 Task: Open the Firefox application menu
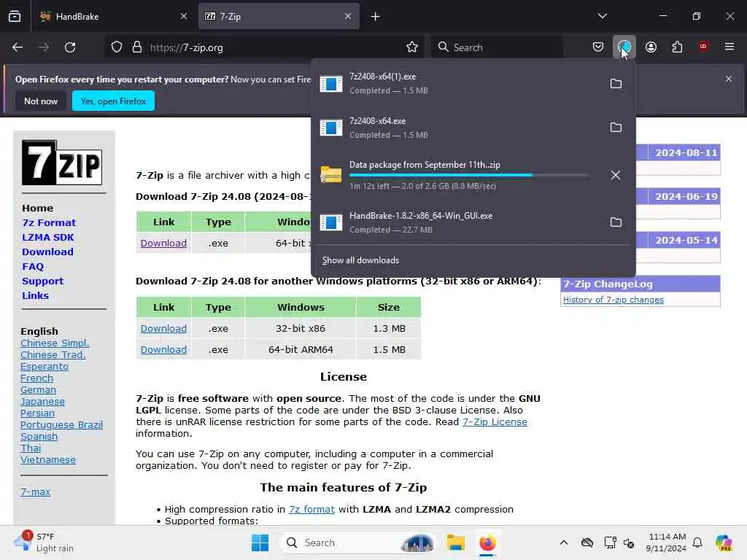coord(729,47)
